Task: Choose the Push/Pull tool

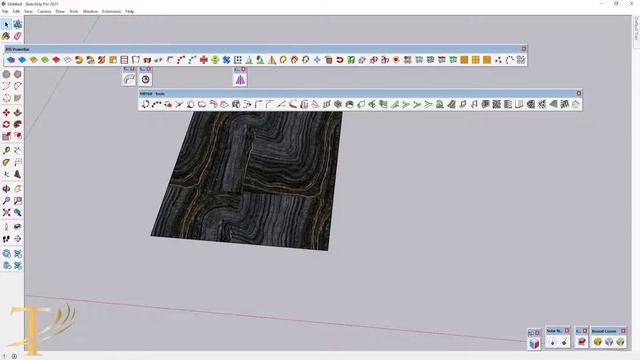Action: coord(18,112)
